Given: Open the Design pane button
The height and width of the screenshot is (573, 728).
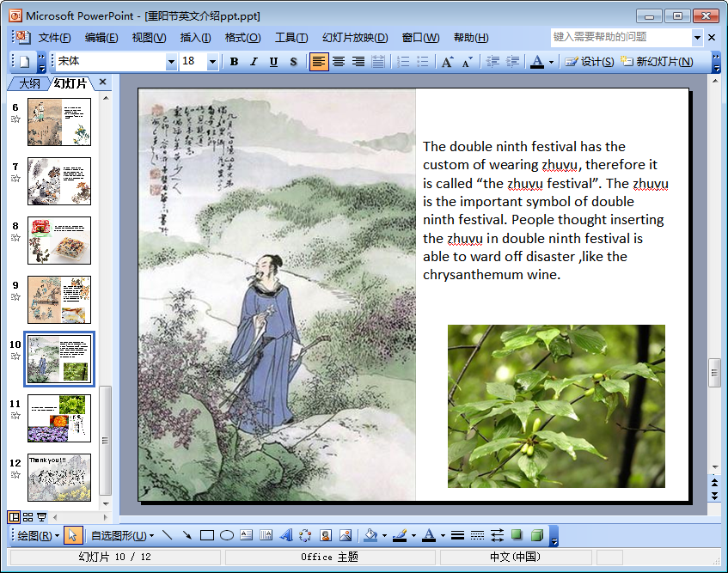Looking at the screenshot, I should coord(589,62).
